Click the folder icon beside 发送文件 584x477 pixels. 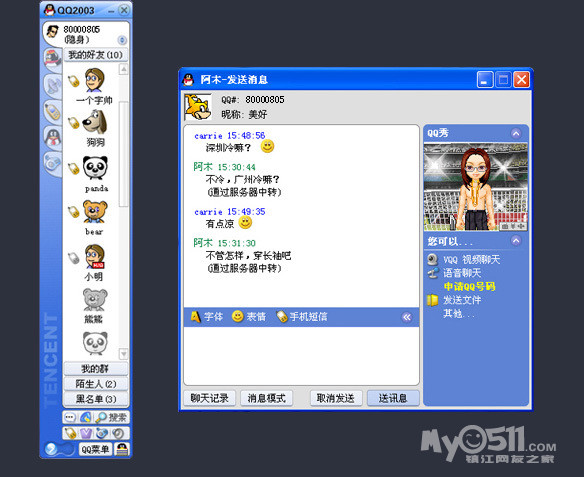(x=432, y=300)
